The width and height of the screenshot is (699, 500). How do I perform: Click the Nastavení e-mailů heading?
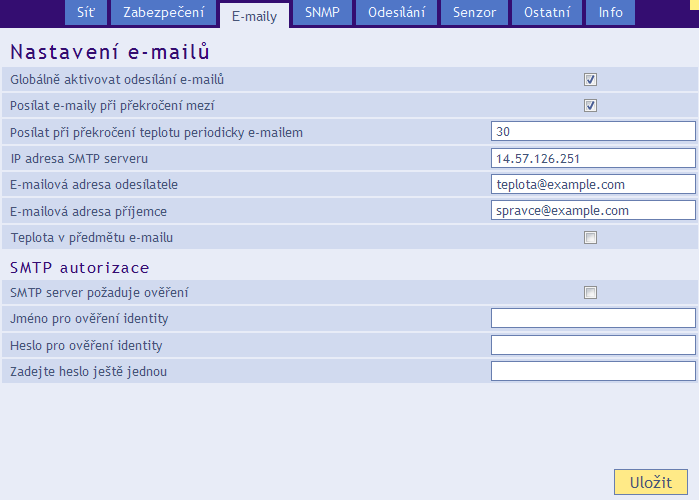(x=110, y=52)
